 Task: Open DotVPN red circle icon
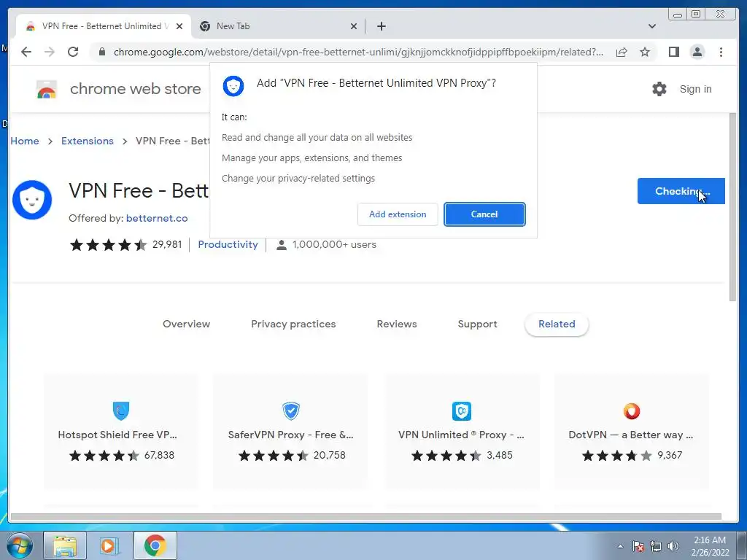coord(632,411)
